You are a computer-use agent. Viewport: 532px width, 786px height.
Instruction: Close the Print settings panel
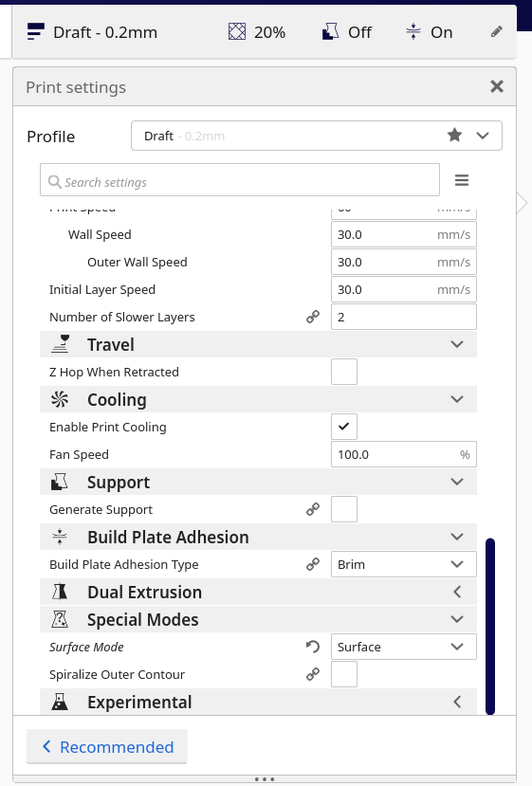click(496, 86)
